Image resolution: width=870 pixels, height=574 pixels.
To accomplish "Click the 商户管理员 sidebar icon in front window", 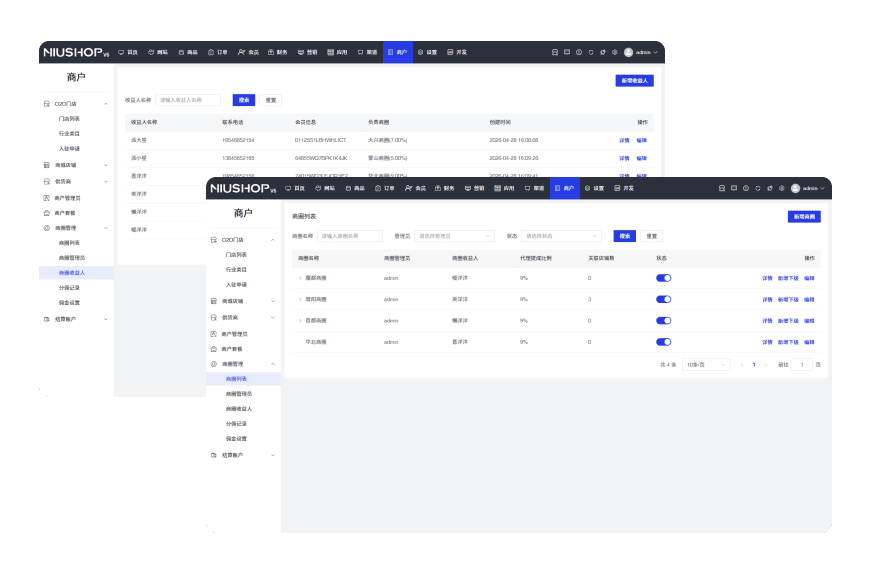I will point(213,332).
